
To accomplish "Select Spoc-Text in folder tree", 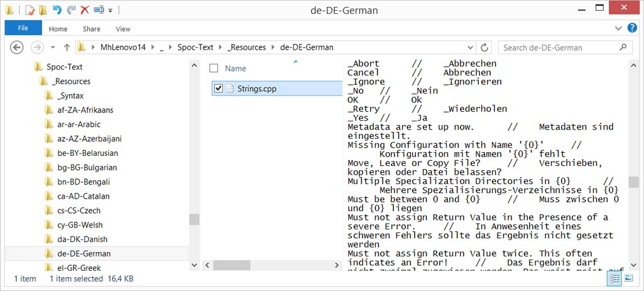I will [65, 67].
